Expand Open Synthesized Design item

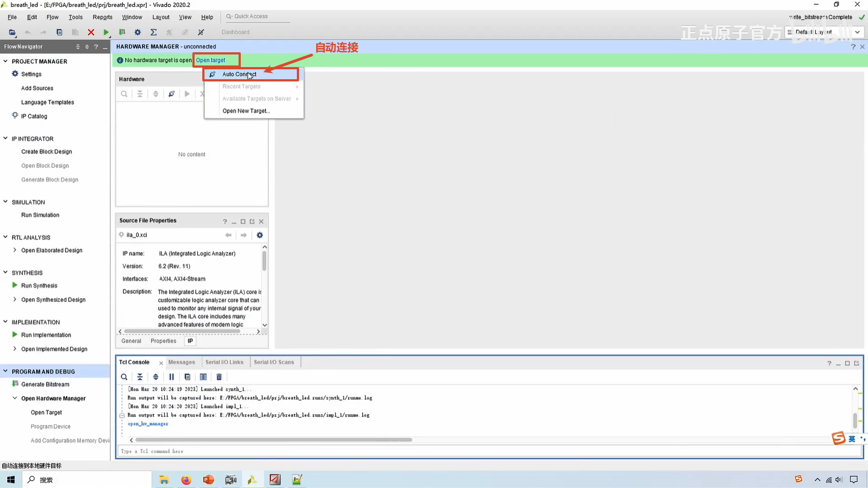click(x=15, y=299)
